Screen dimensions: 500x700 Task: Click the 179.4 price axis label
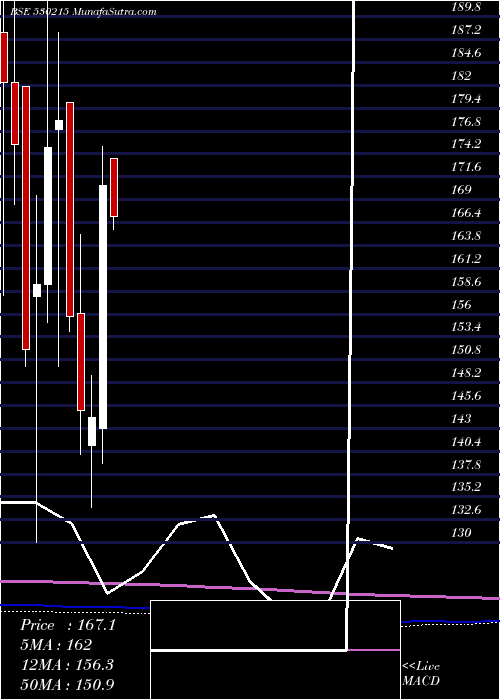(466, 99)
